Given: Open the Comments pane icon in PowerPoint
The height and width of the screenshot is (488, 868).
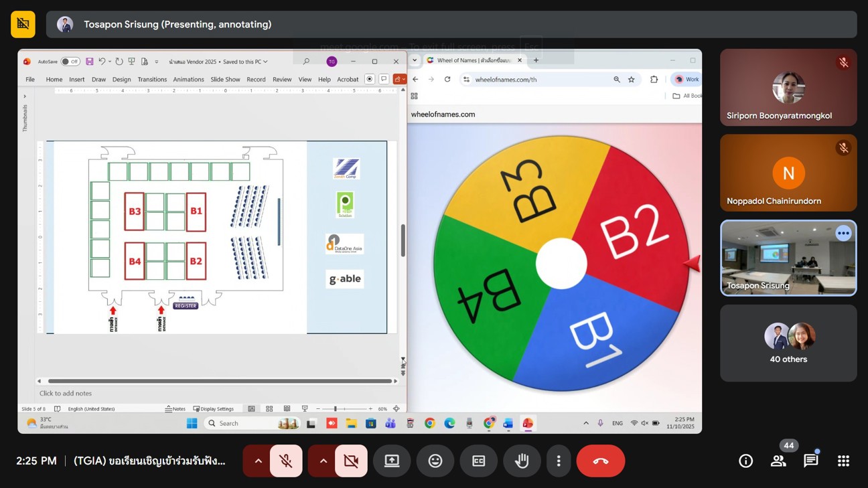Looking at the screenshot, I should (x=384, y=79).
